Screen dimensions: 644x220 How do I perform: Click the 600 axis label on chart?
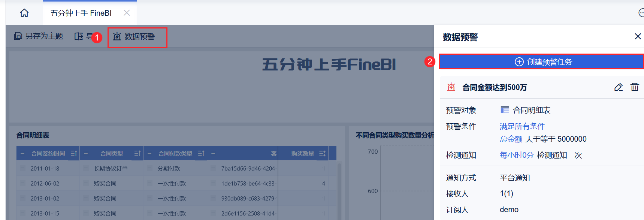click(373, 191)
